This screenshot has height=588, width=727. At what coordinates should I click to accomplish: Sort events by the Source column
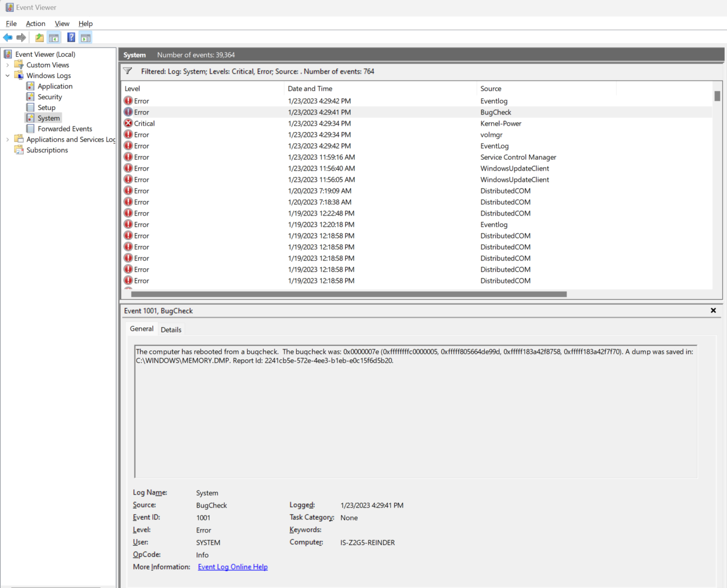pos(491,89)
